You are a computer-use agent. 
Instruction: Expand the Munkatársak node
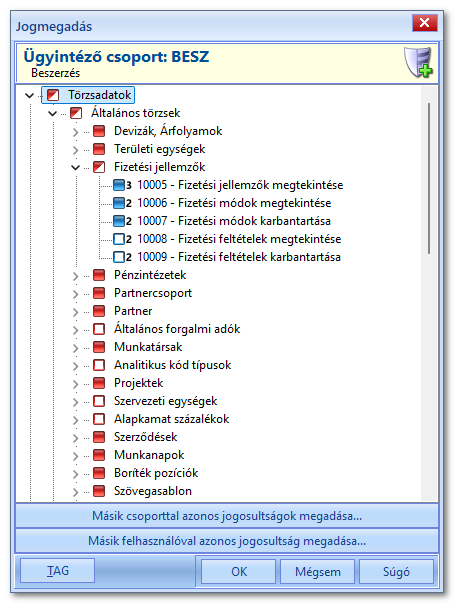(x=76, y=348)
